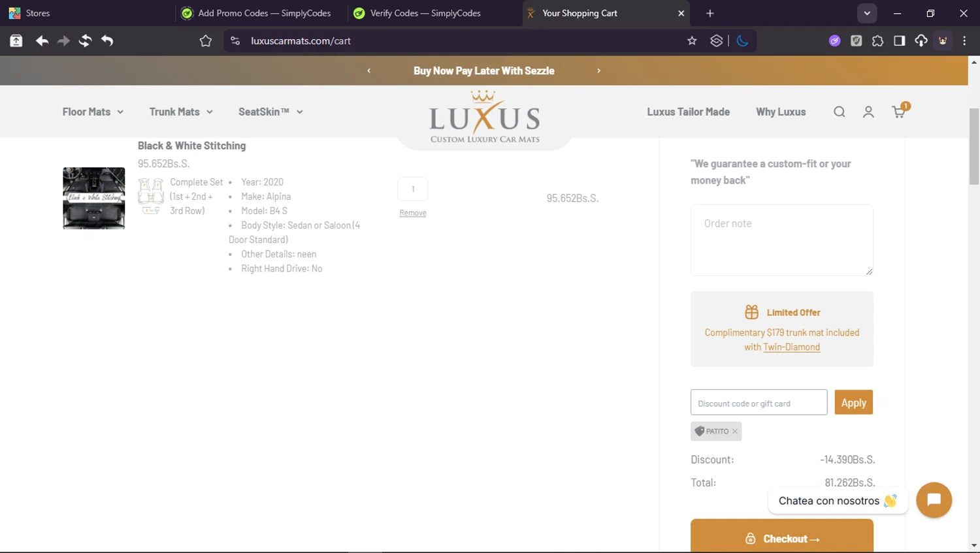Open the browser profile avatar

pos(943,40)
